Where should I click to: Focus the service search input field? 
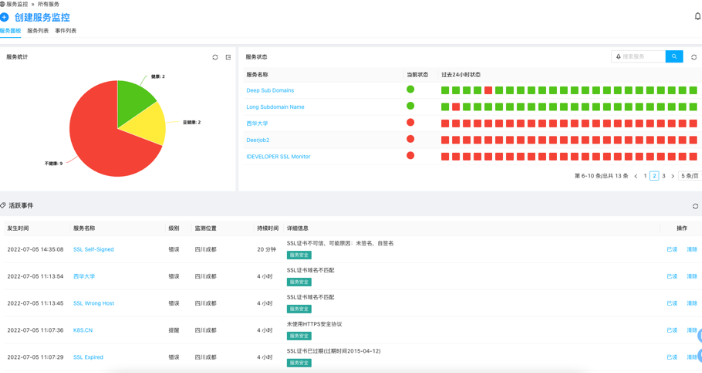(x=638, y=57)
